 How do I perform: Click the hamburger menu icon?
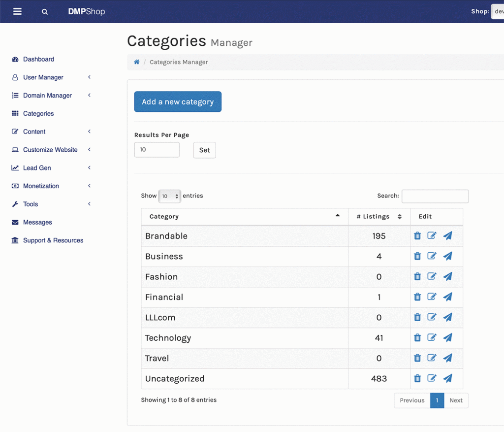point(17,11)
